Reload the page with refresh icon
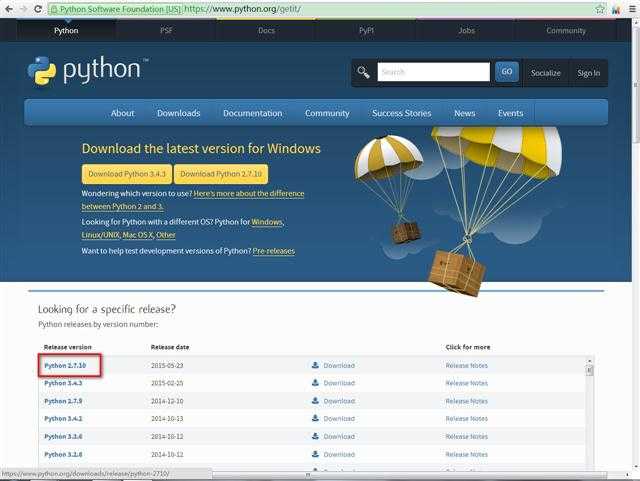Image resolution: width=640 pixels, height=481 pixels. 38,9
